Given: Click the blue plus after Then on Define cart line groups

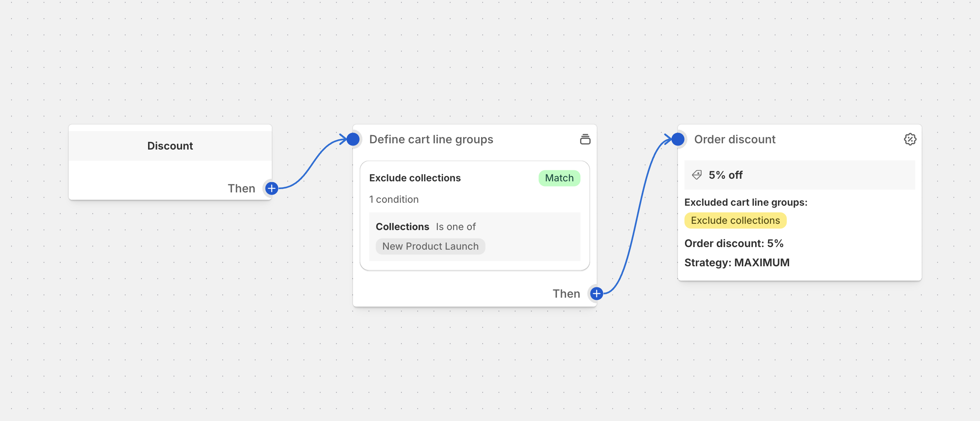Looking at the screenshot, I should pyautogui.click(x=596, y=294).
